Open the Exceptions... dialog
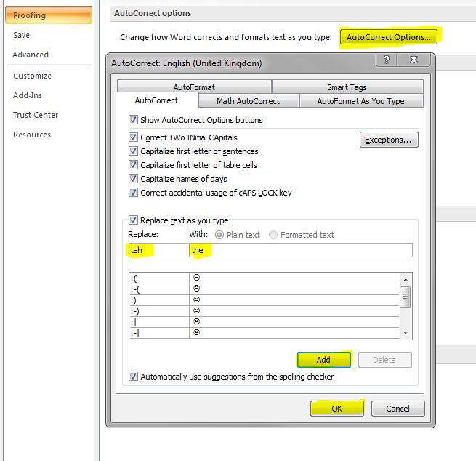Screen dimensions: 476x461 (x=389, y=140)
